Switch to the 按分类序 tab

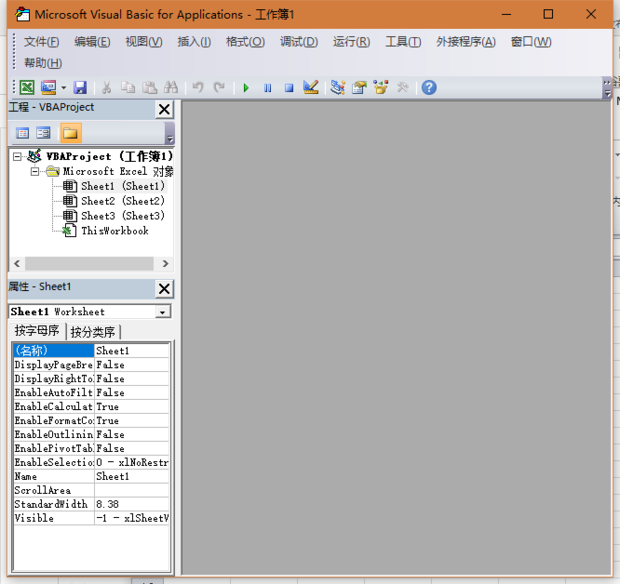93,332
